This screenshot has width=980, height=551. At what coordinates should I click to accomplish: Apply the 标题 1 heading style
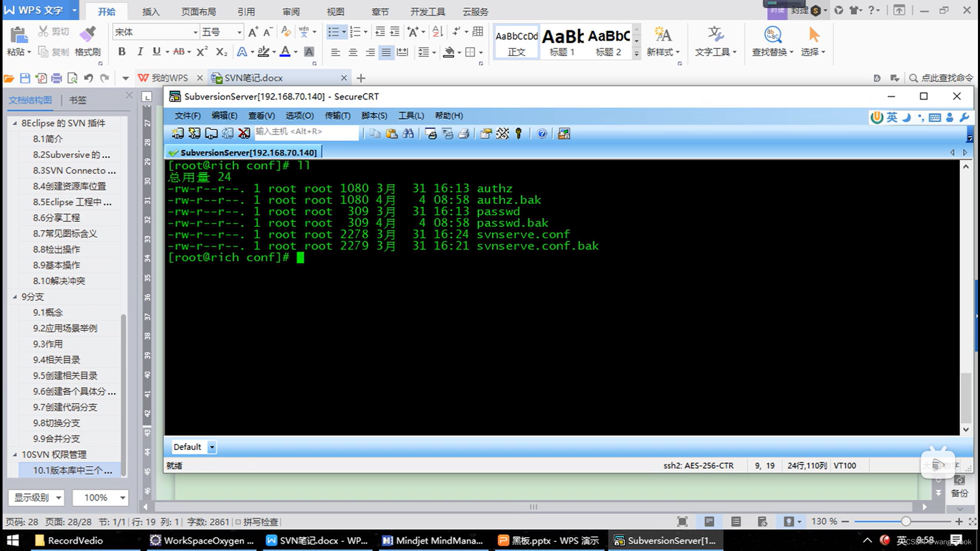pyautogui.click(x=562, y=42)
